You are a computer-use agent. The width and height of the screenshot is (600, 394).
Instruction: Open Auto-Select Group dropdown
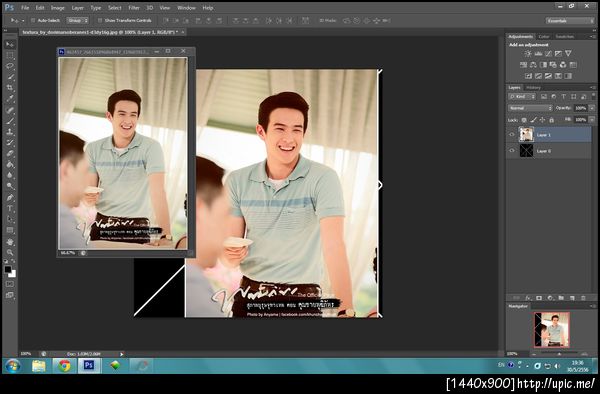(x=78, y=20)
